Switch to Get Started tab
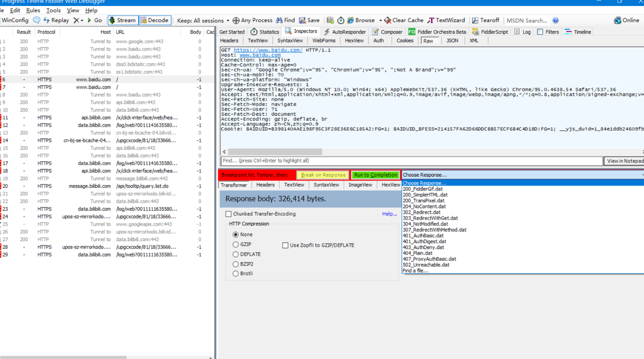The image size is (644, 359). pos(232,32)
